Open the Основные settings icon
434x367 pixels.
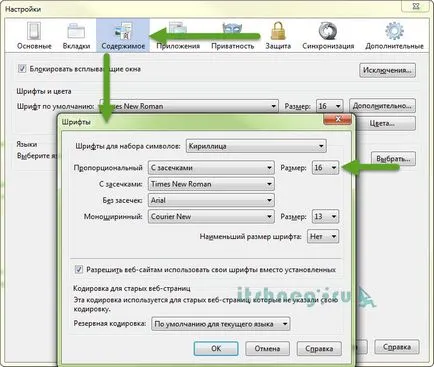(34, 36)
